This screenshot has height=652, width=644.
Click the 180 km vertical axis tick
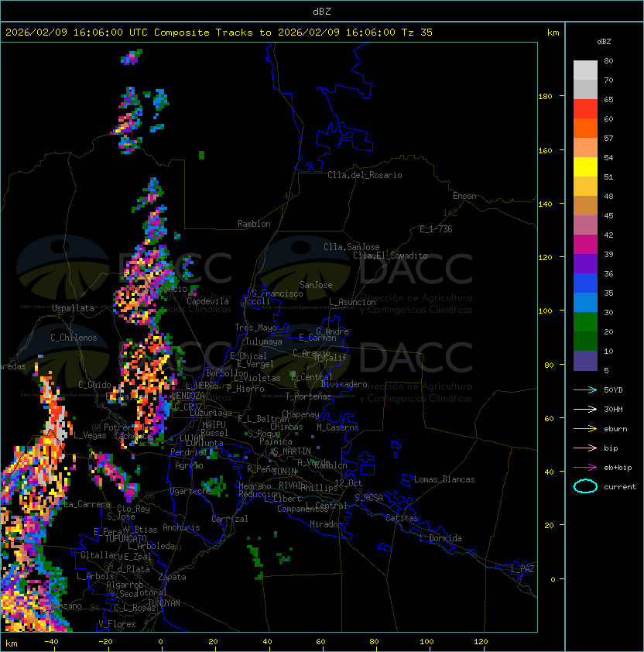(545, 97)
